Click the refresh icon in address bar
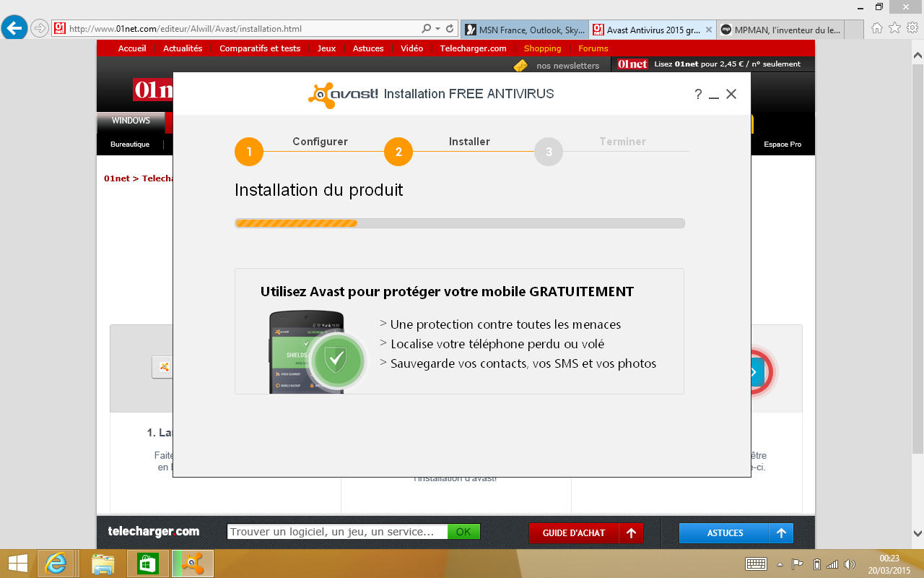This screenshot has width=924, height=578. coord(450,29)
